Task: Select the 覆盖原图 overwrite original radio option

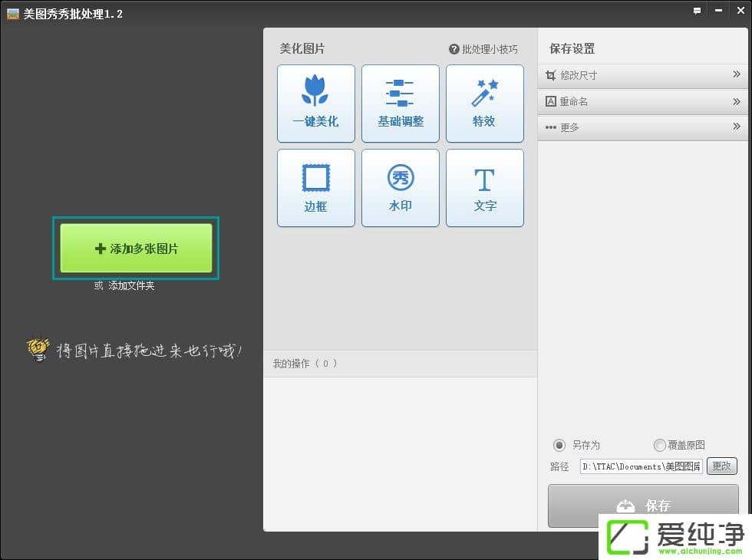Action: coord(659,445)
